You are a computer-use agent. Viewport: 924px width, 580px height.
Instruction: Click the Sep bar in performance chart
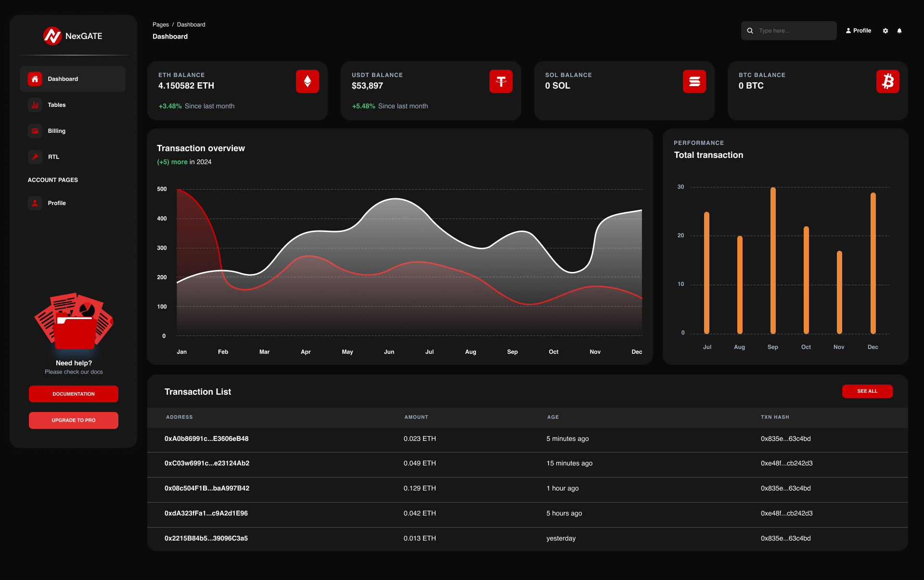point(773,260)
